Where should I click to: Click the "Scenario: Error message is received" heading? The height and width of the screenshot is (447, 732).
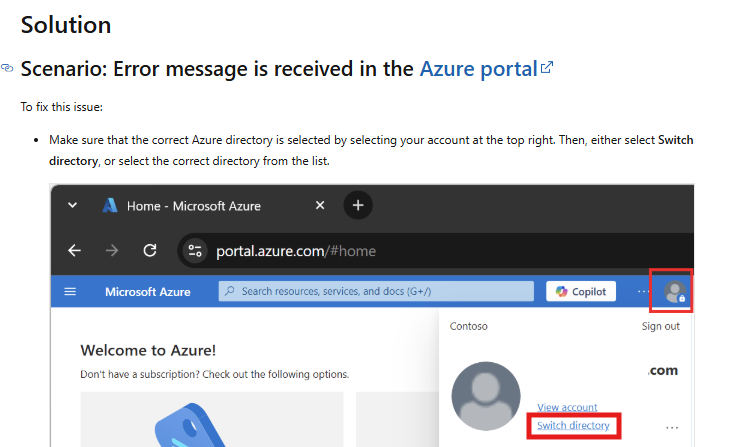point(287,69)
